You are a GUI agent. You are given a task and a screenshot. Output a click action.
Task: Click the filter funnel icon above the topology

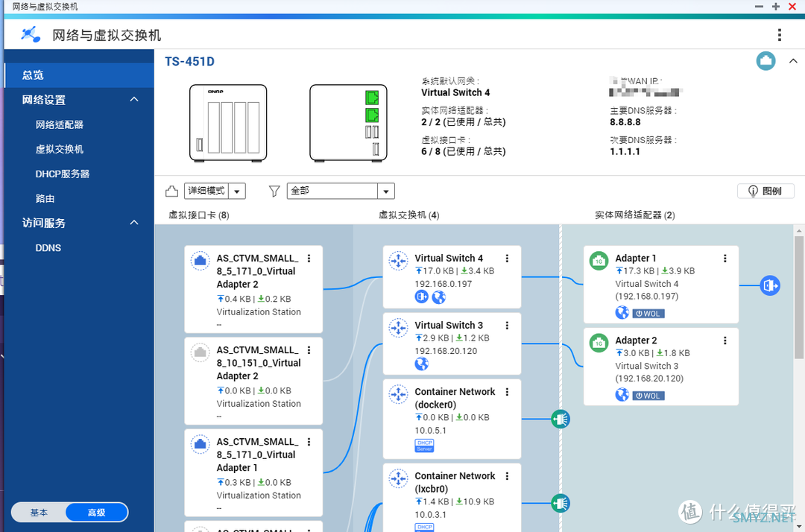(274, 191)
